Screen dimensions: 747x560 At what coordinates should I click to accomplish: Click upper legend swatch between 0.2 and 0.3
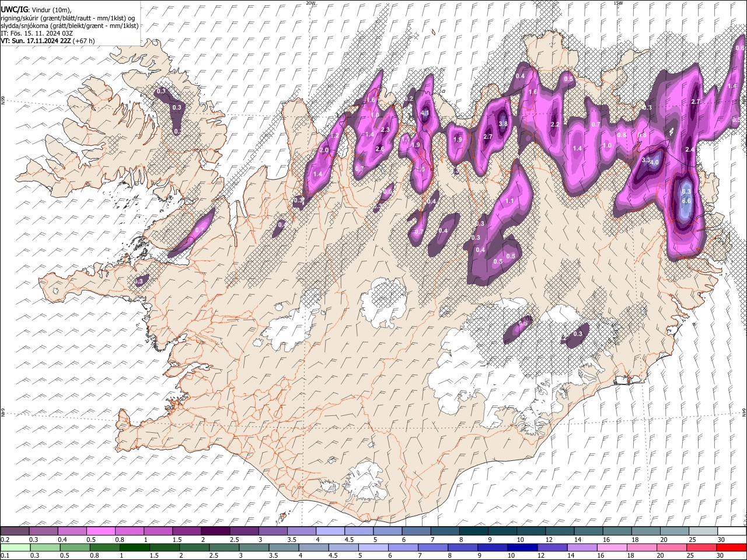coord(15,531)
